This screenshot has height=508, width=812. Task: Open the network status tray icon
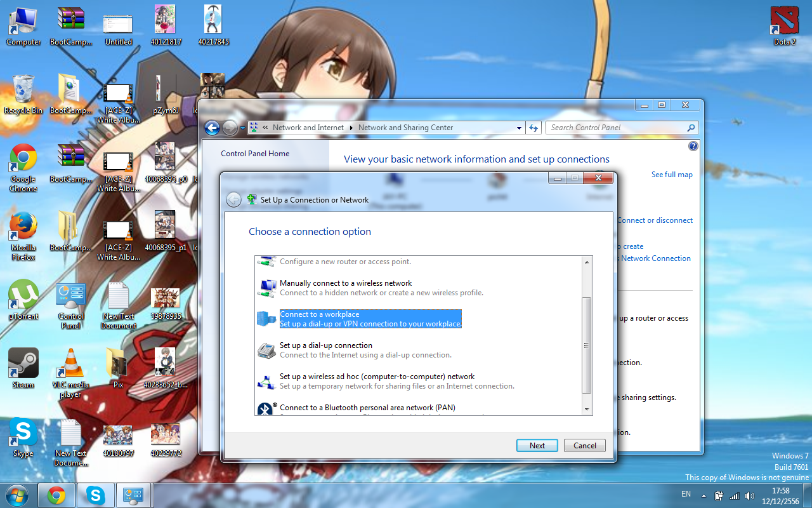(735, 495)
